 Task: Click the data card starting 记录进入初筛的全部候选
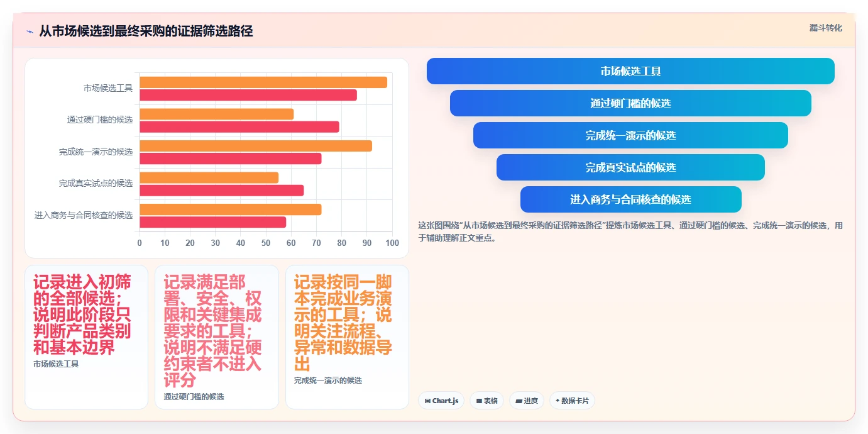click(86, 337)
